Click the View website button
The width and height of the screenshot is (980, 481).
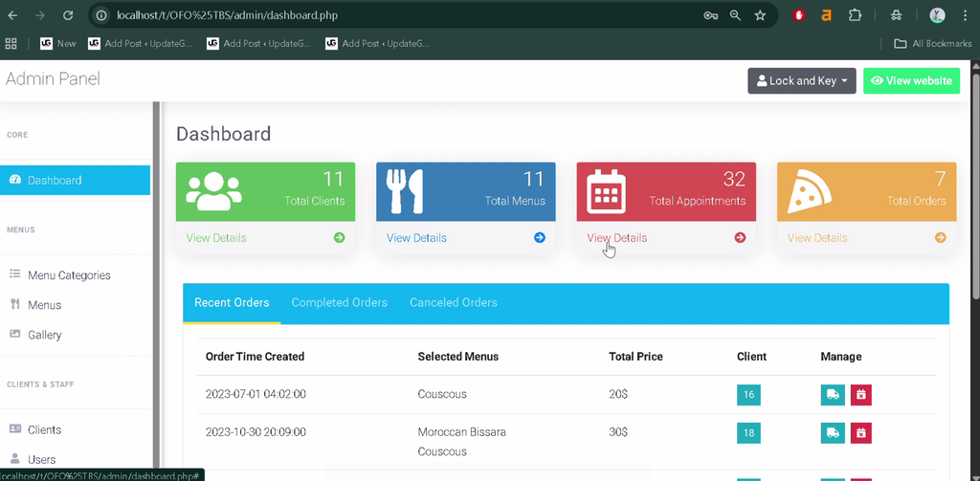click(911, 80)
